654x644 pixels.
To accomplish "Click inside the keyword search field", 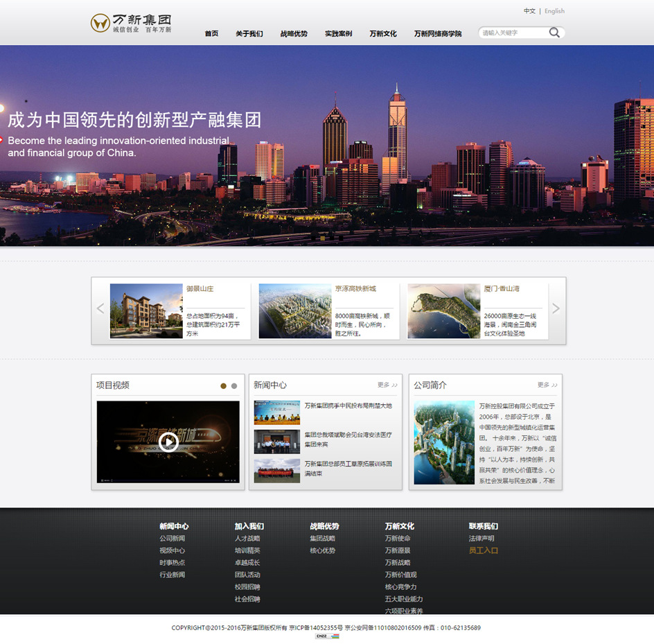I will (513, 32).
